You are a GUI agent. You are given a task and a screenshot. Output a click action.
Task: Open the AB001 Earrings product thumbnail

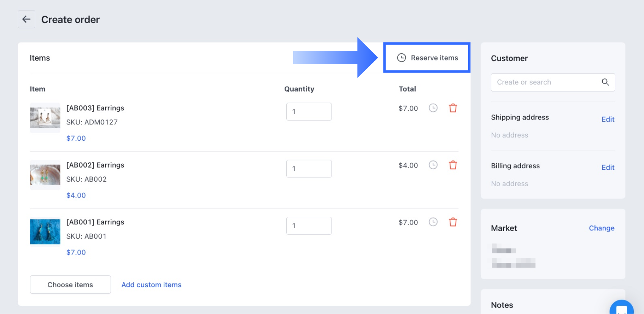[45, 232]
